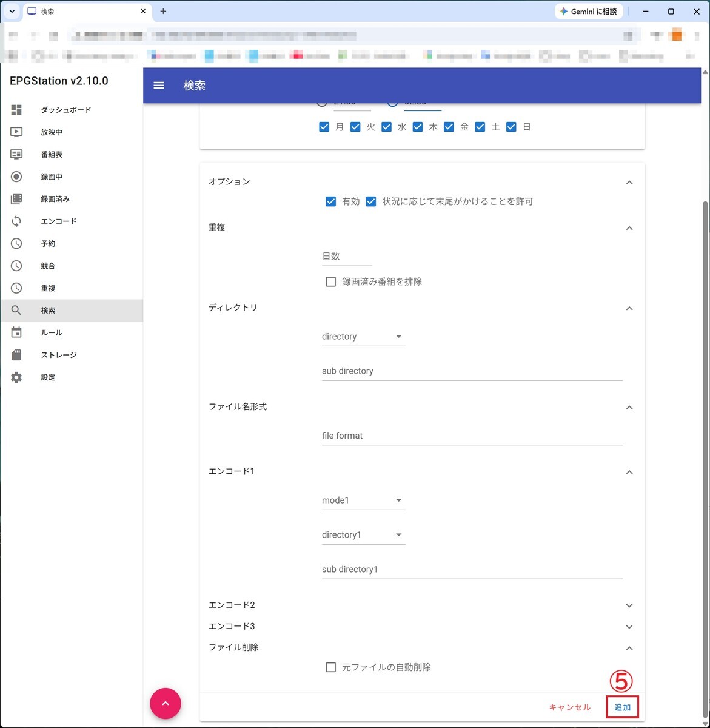Go to 予約 menu item
This screenshot has width=710, height=728.
click(72, 243)
